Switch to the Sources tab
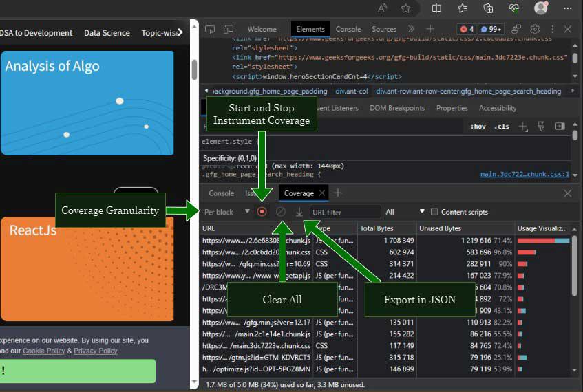Image resolution: width=583 pixels, height=392 pixels. click(383, 29)
